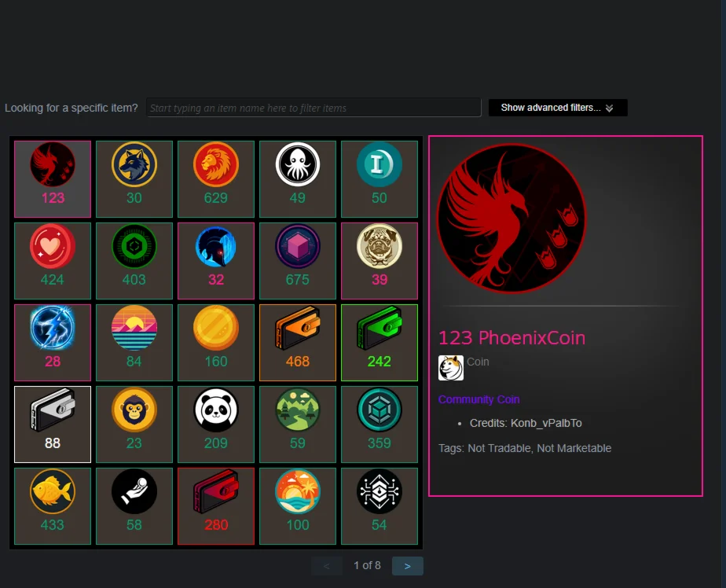Click Tags: Not Tradable, Not Marketable

point(525,448)
